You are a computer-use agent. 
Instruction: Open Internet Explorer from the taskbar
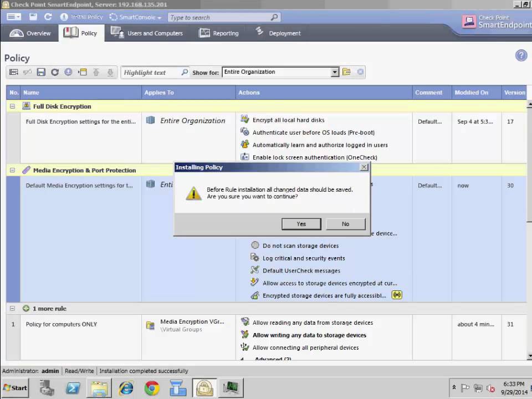pyautogui.click(x=126, y=388)
